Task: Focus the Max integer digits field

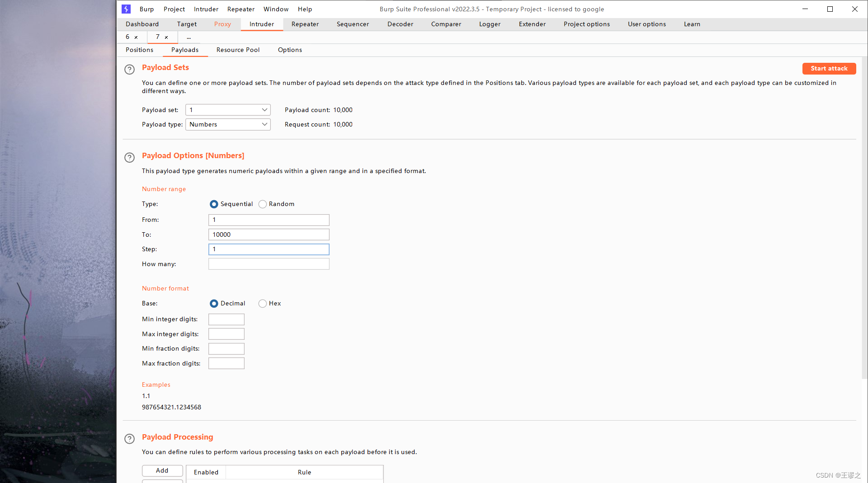Action: click(x=226, y=334)
